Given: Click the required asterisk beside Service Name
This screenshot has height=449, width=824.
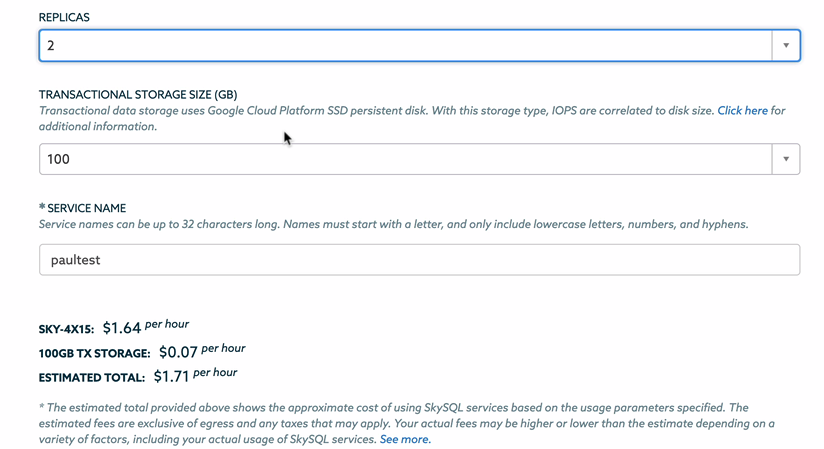Looking at the screenshot, I should pyautogui.click(x=42, y=208).
